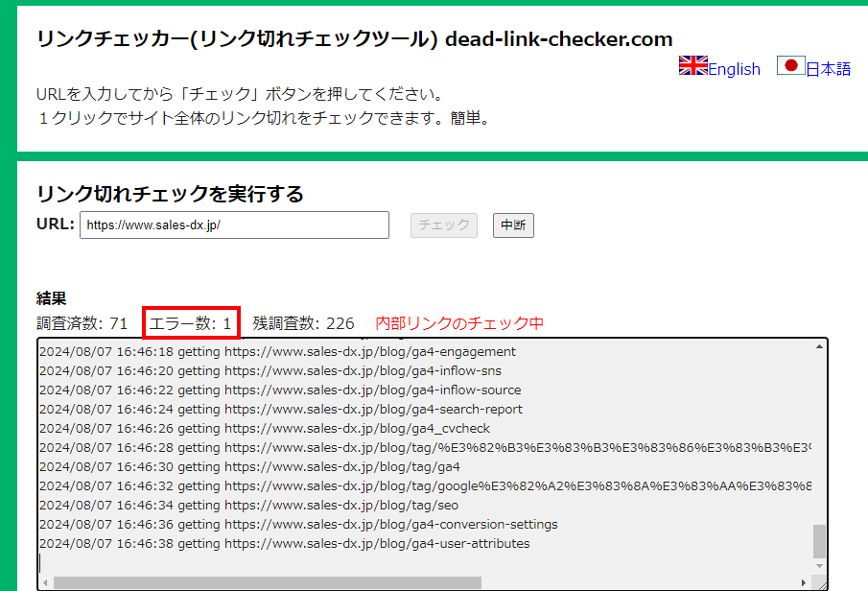Click the log line for ga4-search-report
The image size is (868, 591).
[x=281, y=410]
